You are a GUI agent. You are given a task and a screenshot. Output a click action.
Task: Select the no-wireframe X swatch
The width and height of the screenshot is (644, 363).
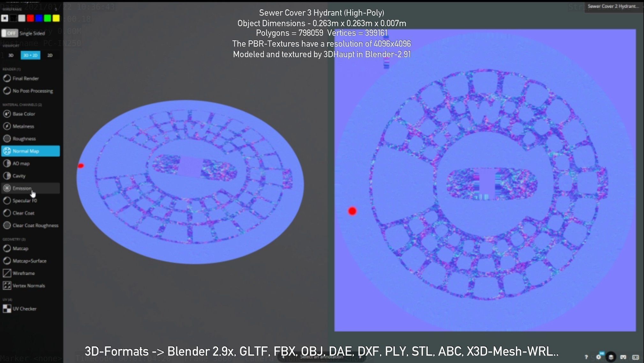tap(4, 18)
